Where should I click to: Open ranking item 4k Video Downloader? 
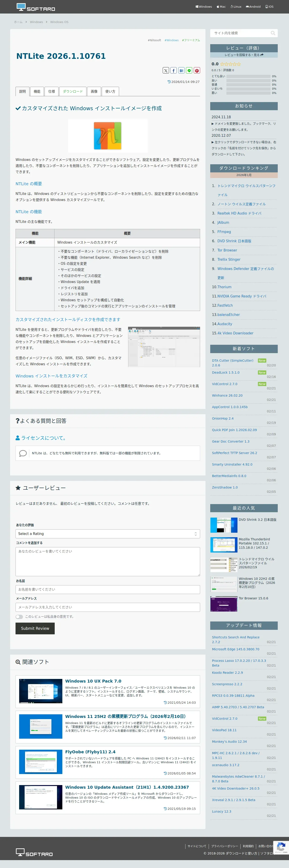click(x=235, y=333)
